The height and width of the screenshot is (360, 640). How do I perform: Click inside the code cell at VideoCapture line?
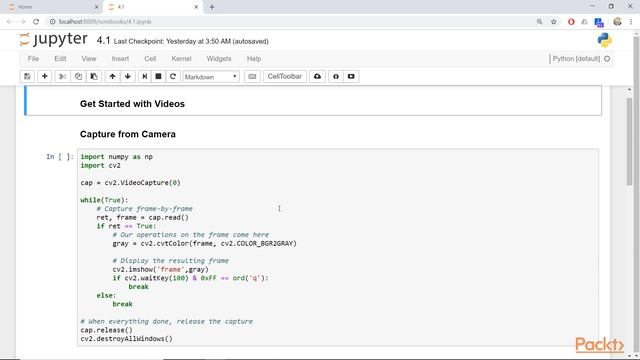click(130, 183)
